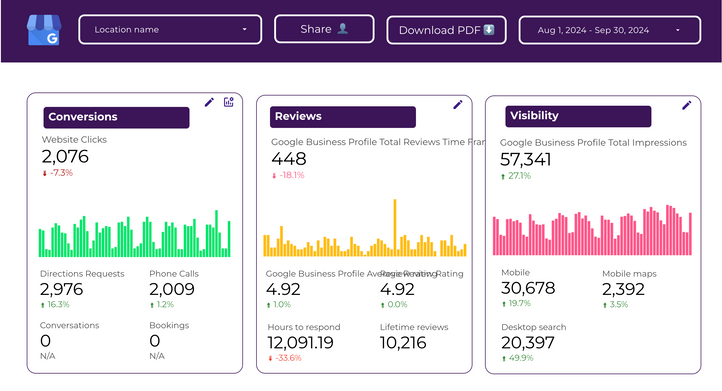Click the Mobile maps value 2,392
The image size is (722, 391).
(623, 289)
